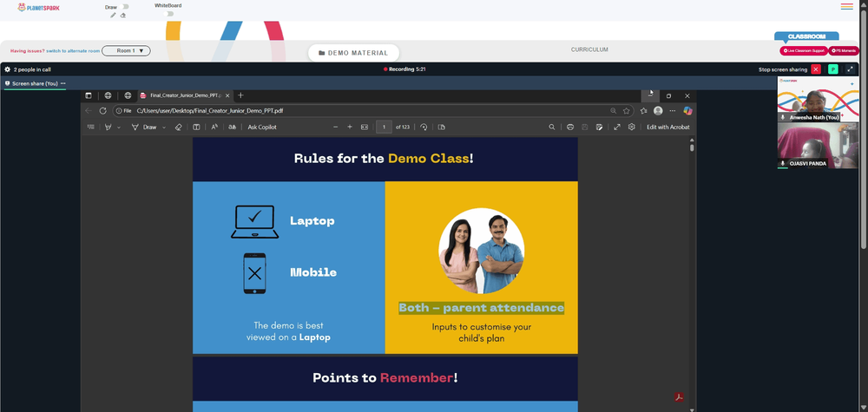Expand call to fullscreen
Viewport: 868px width, 412px height.
(851, 69)
